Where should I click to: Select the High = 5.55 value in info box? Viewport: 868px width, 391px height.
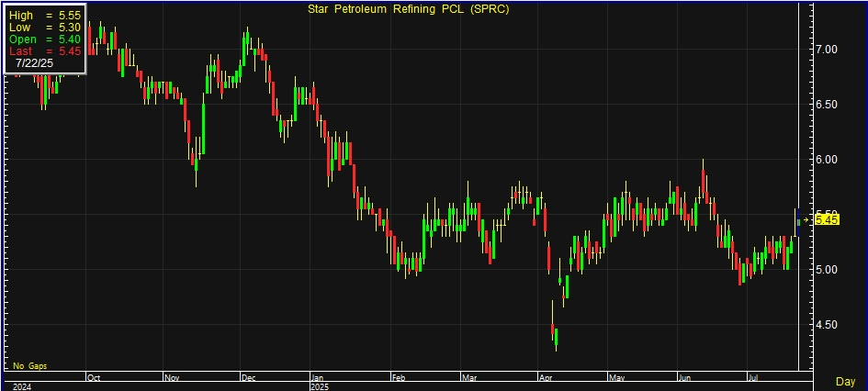pos(45,16)
